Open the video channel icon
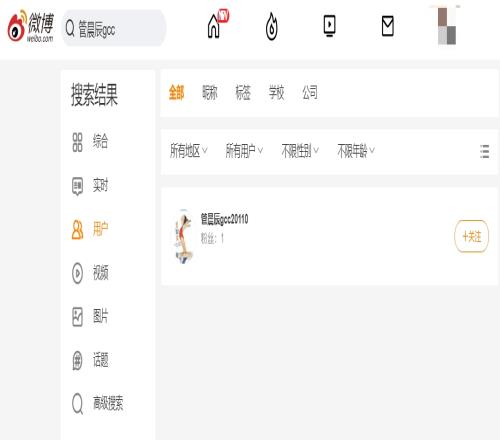This screenshot has height=440, width=500. 329,26
